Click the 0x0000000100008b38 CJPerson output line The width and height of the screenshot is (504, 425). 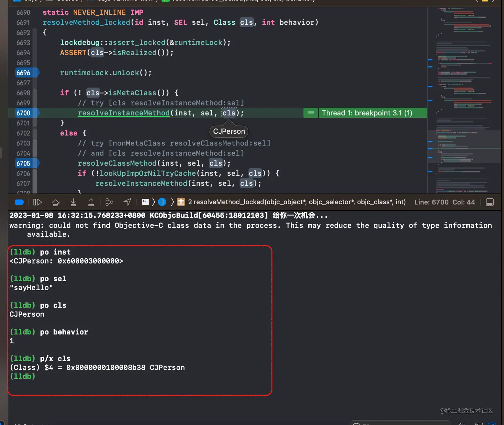tap(97, 368)
